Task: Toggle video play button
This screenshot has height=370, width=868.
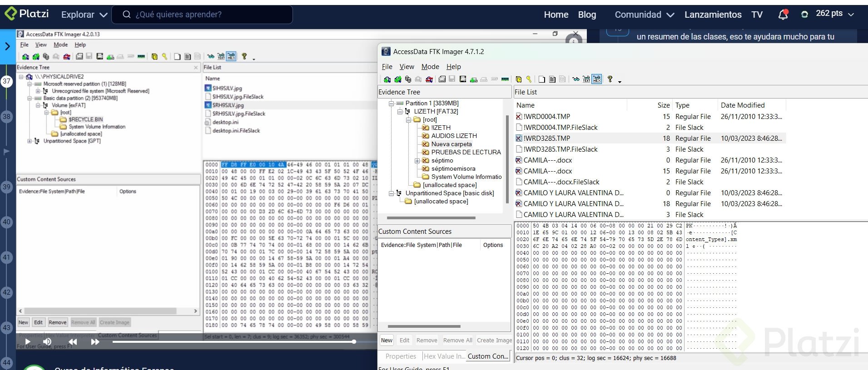Action: pyautogui.click(x=28, y=342)
